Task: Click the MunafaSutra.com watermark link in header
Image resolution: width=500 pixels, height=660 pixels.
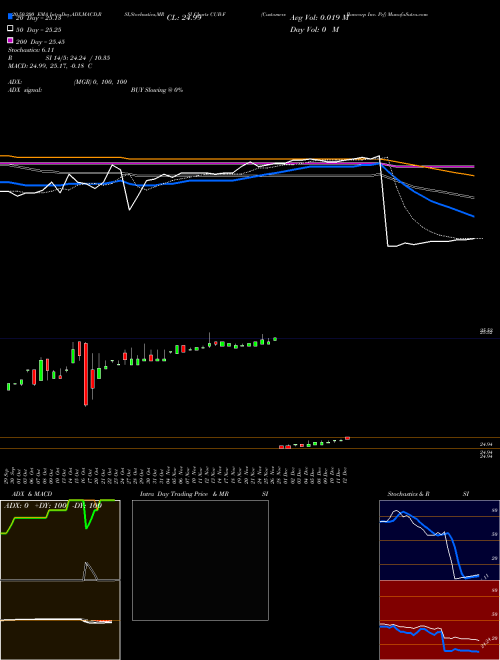Action: pyautogui.click(x=408, y=14)
